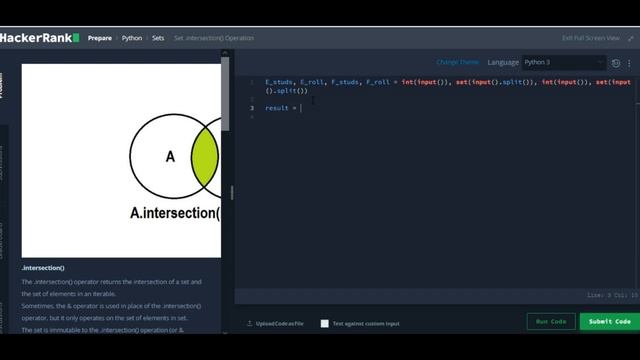Click the '().split())' wrapped code line

(287, 91)
